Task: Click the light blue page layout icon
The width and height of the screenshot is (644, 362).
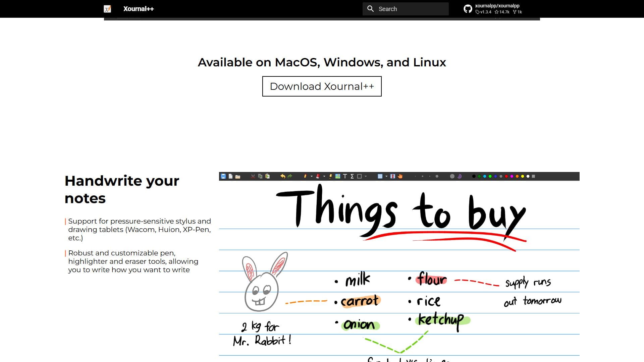Action: (x=380, y=176)
